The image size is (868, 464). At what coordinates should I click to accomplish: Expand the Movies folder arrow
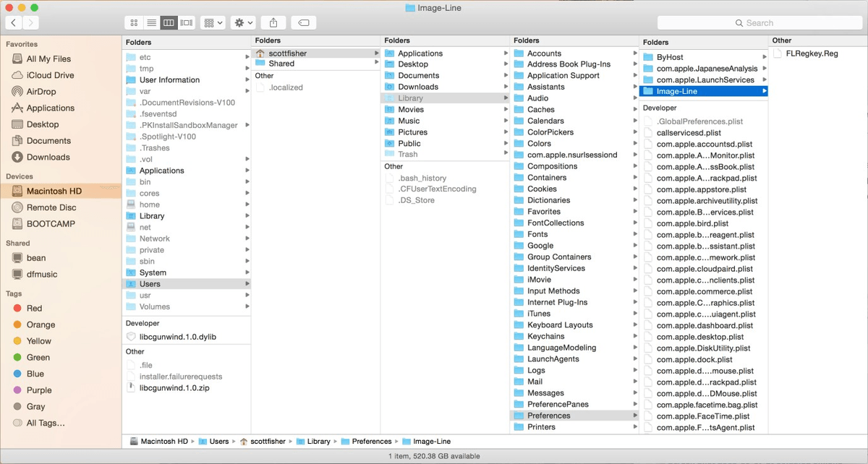(506, 110)
